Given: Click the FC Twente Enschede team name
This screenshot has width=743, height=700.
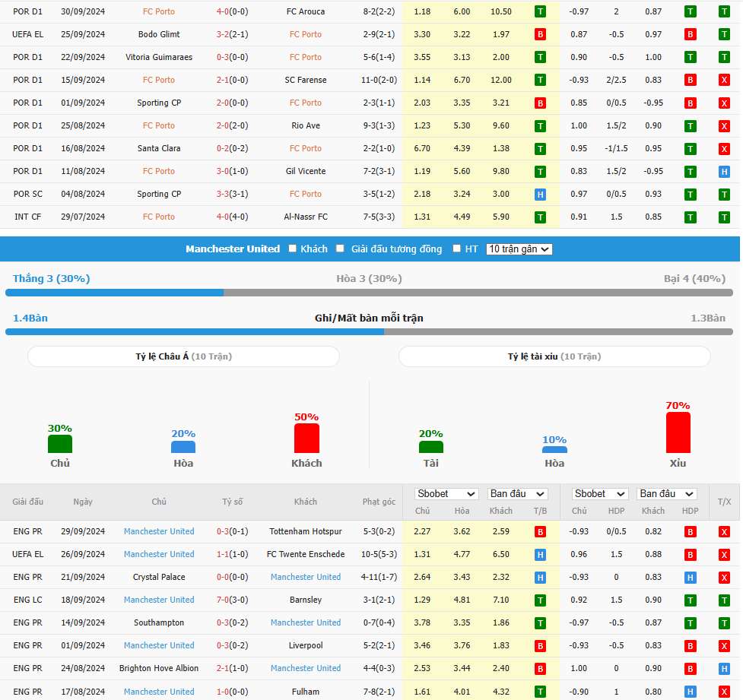Looking at the screenshot, I should (306, 554).
